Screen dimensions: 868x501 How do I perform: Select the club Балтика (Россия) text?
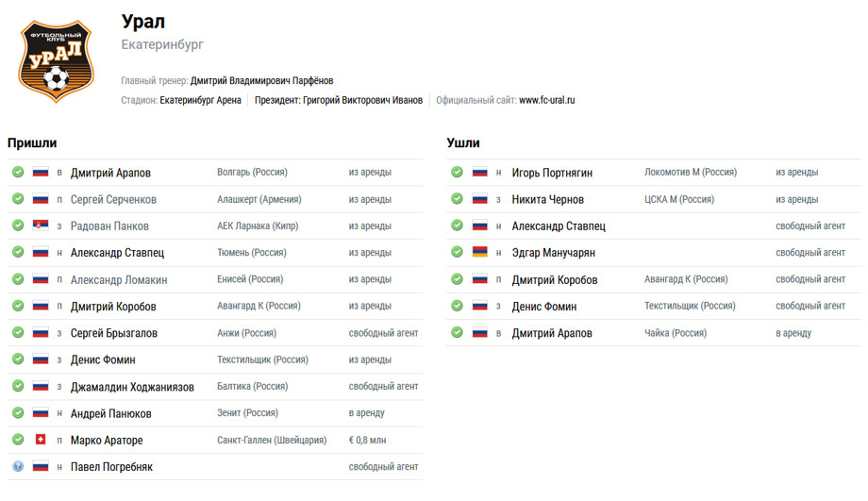point(253,387)
